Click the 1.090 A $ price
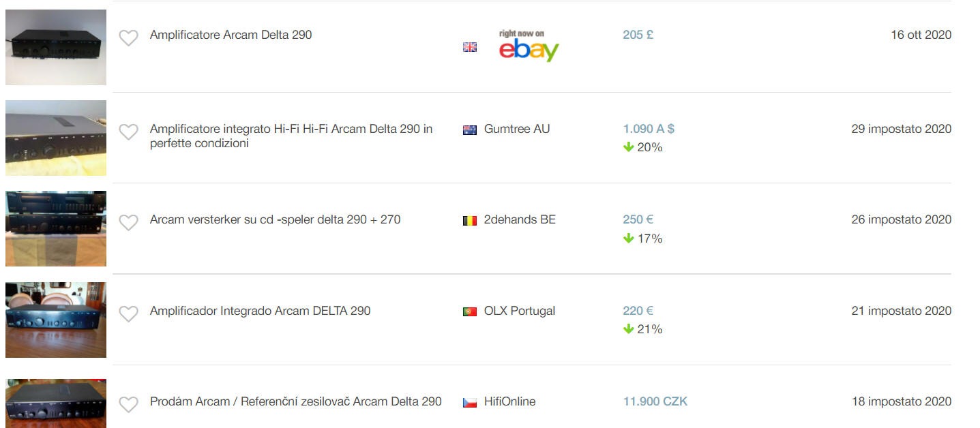The width and height of the screenshot is (980, 428). 648,129
